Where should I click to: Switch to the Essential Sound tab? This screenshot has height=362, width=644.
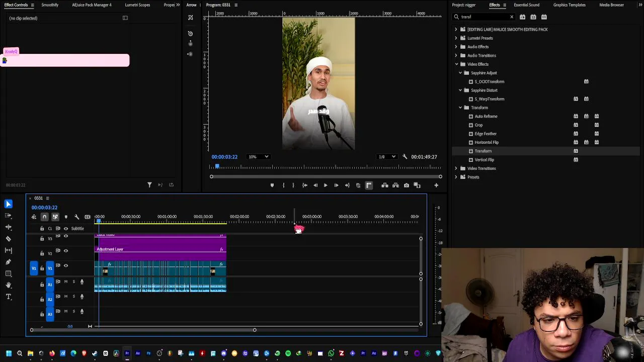pos(526,5)
